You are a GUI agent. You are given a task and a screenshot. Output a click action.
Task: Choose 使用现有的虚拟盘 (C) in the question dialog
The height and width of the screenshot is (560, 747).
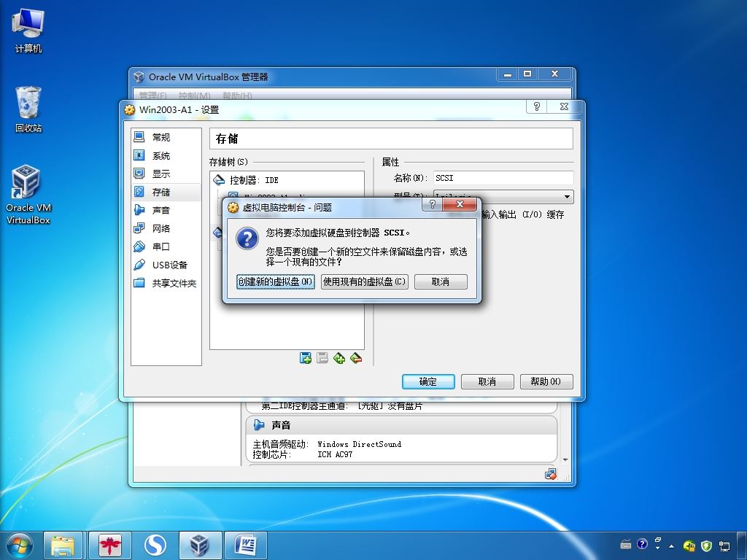tap(365, 282)
